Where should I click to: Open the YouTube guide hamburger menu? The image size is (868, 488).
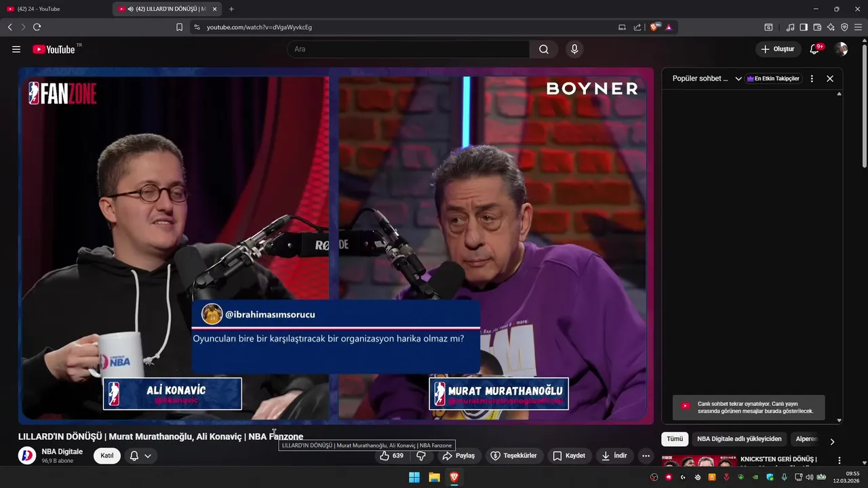click(x=16, y=49)
